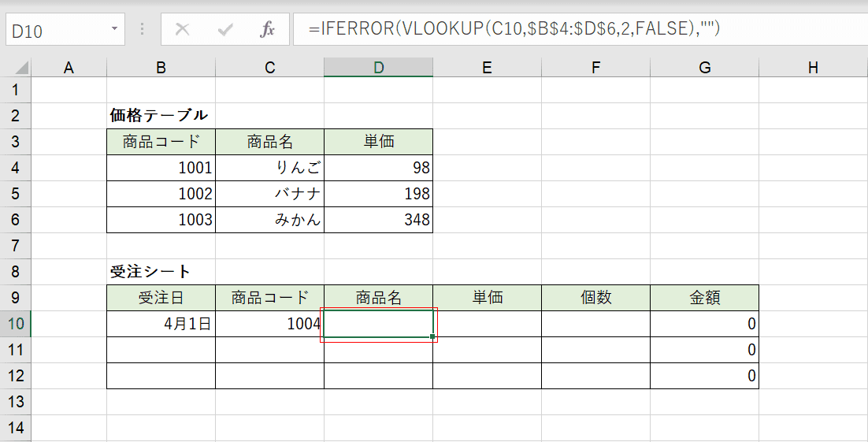The image size is (868, 442).
Task: Click the fill handle of cell D10
Action: click(x=432, y=336)
